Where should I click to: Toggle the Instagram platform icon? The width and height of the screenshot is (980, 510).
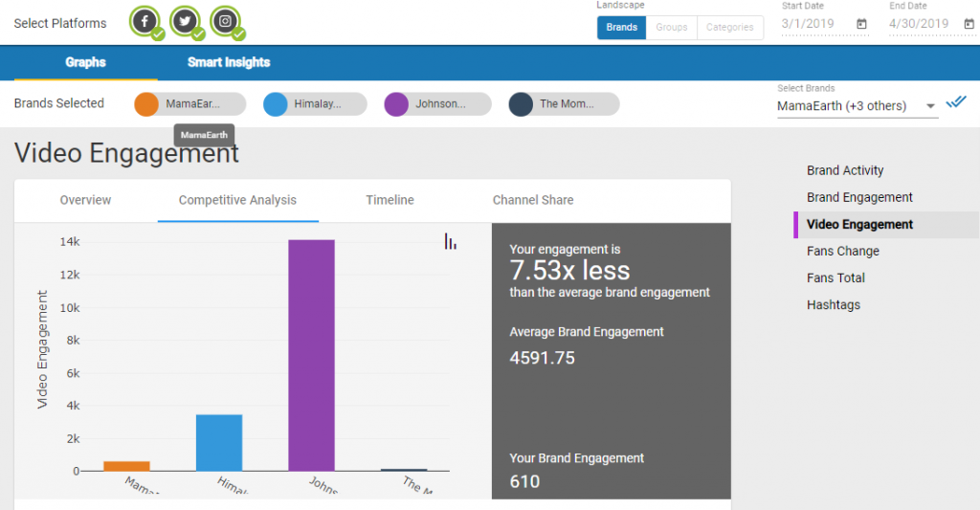pyautogui.click(x=225, y=21)
